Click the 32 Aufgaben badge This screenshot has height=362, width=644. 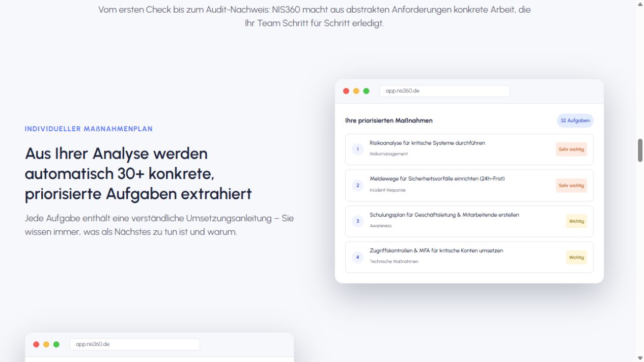(575, 120)
